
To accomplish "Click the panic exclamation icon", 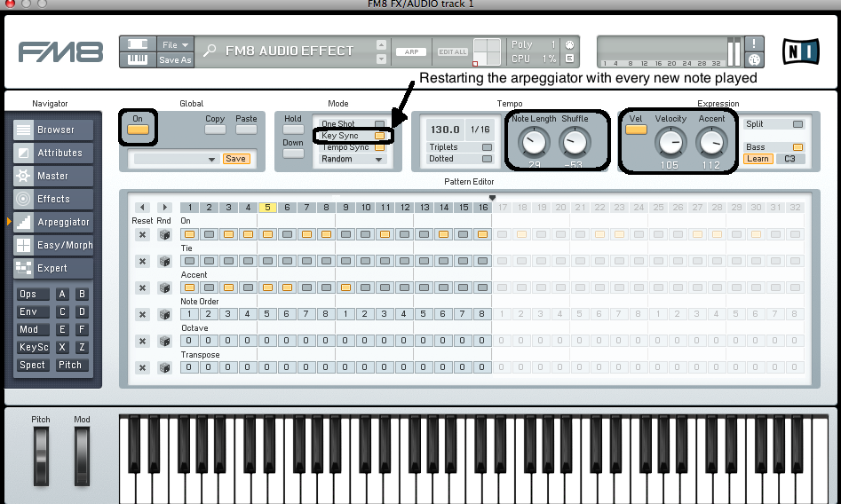I will tap(754, 43).
